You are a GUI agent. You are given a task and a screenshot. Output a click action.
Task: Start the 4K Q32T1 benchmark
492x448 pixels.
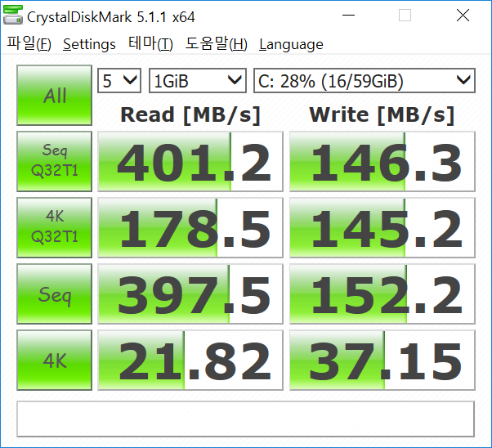click(x=54, y=227)
